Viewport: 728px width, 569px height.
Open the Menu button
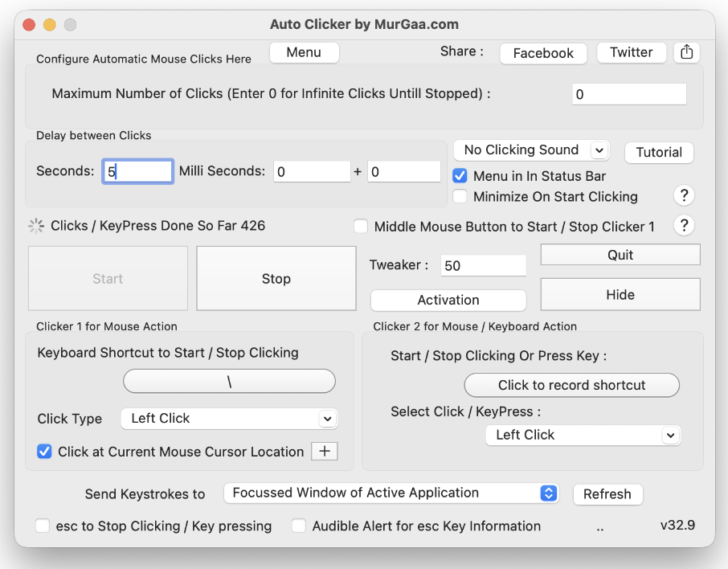point(304,53)
